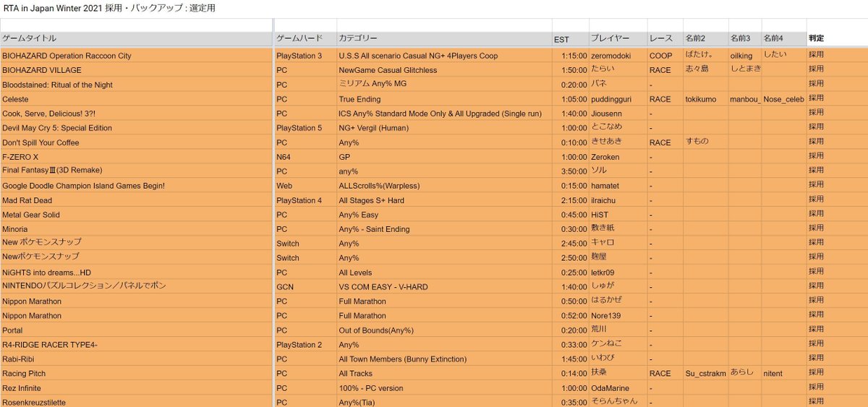The image size is (868, 407).
Task: Select player cell Jiousenn
Action: coord(617,113)
